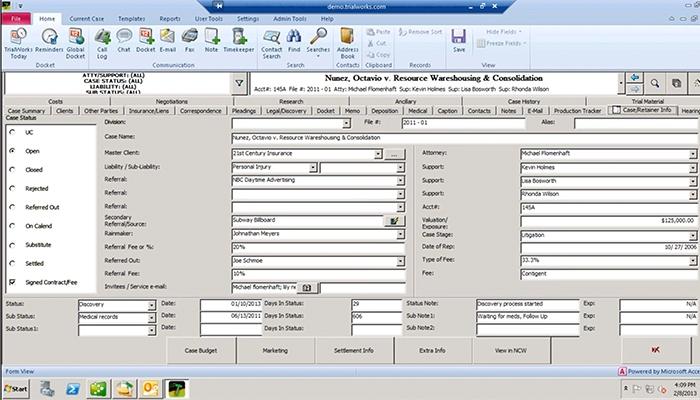Click Remove Sort in Records group
Image resolution: width=700 pixels, height=400 pixels.
[x=420, y=32]
